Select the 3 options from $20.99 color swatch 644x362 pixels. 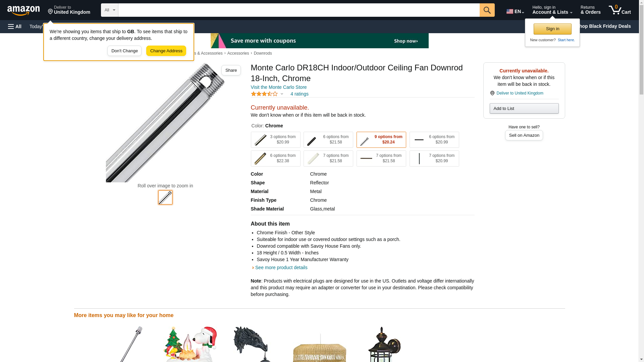point(275,140)
